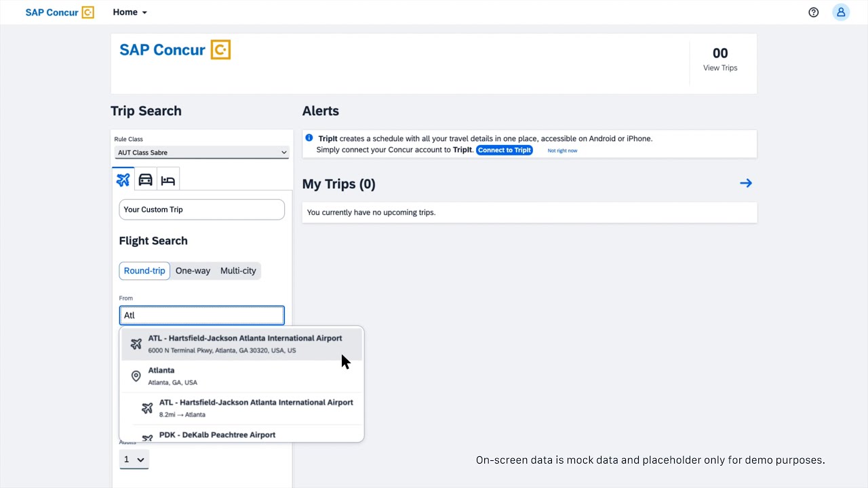Switch to the car rental search icon
868x488 pixels.
145,180
